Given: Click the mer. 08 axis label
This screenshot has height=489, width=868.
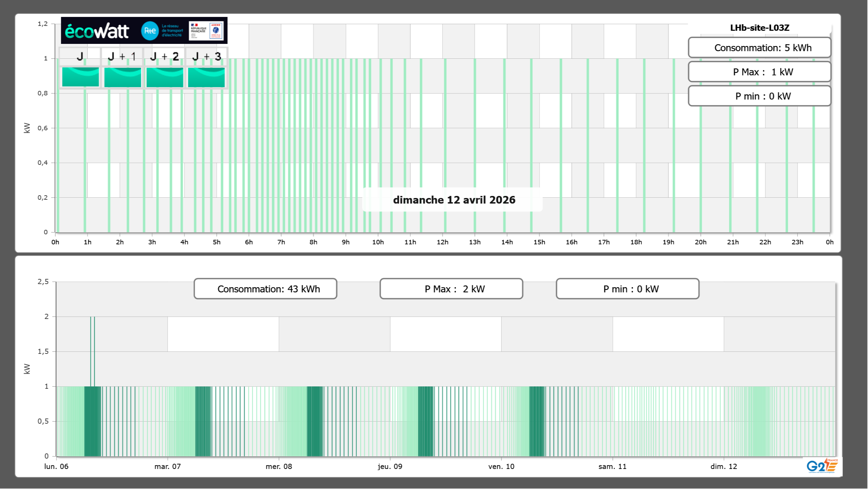Looking at the screenshot, I should pyautogui.click(x=279, y=467).
